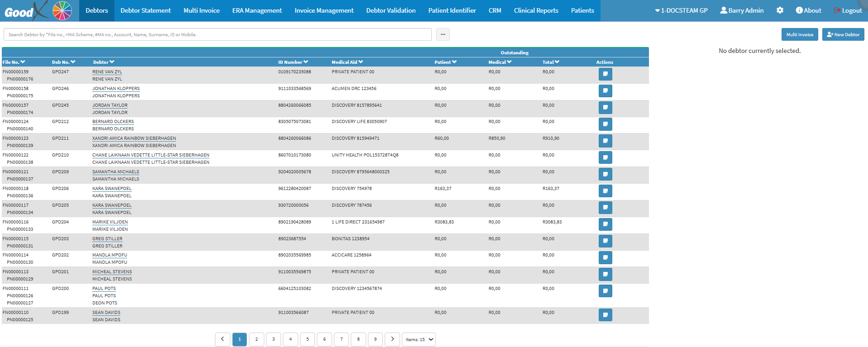Sort by Medical Aid column header
The image size is (868, 347).
(x=347, y=62)
